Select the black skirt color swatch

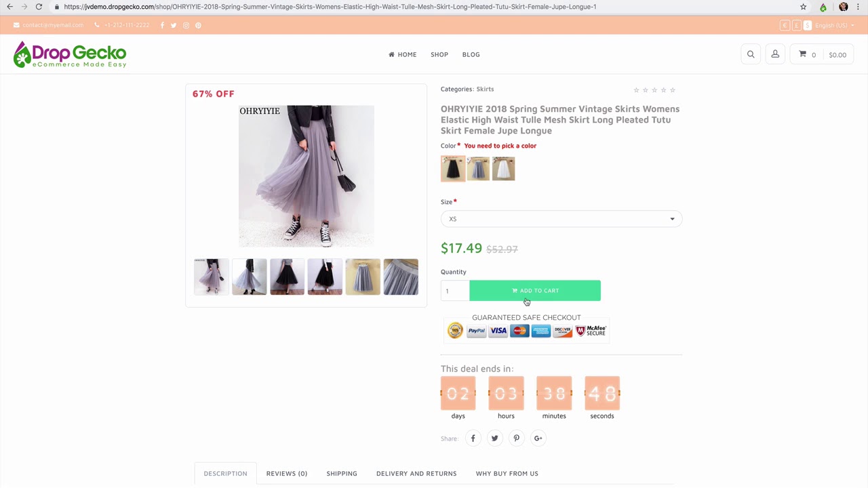point(453,169)
